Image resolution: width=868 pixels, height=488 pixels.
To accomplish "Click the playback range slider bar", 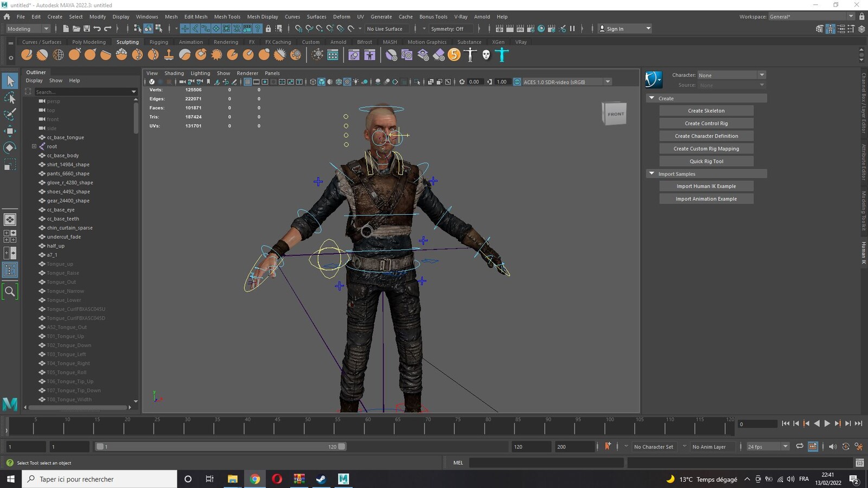I will click(221, 446).
